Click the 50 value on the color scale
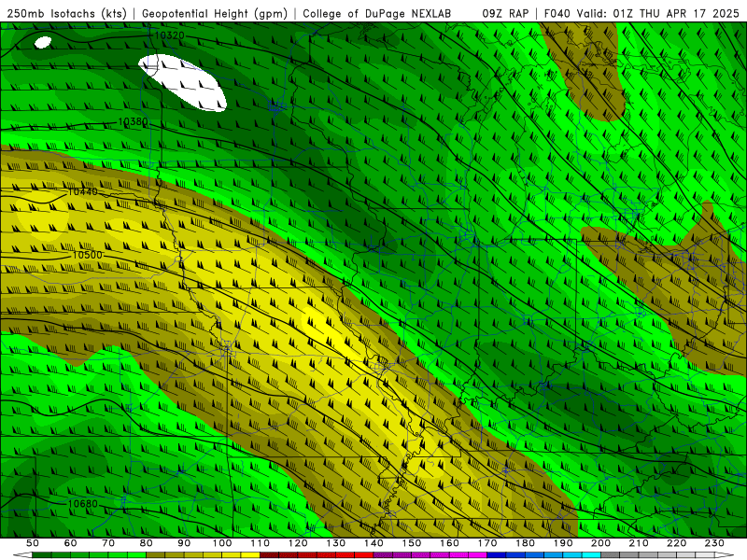747x560 pixels. (33, 543)
